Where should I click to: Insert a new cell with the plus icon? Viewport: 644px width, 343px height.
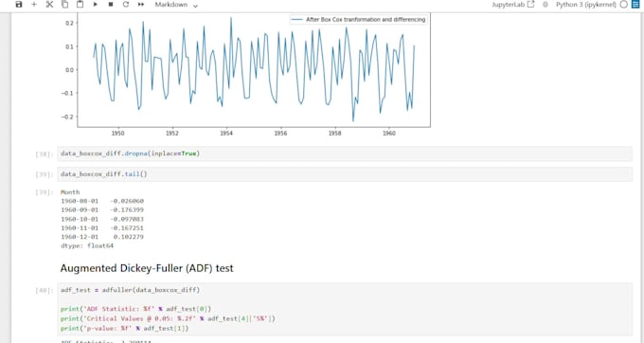[x=34, y=5]
